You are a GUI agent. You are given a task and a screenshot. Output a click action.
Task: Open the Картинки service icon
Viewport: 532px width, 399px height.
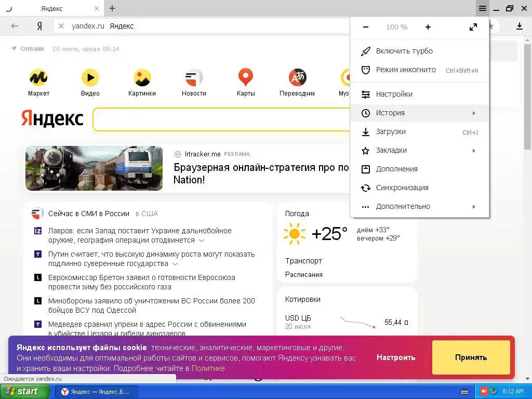[142, 77]
